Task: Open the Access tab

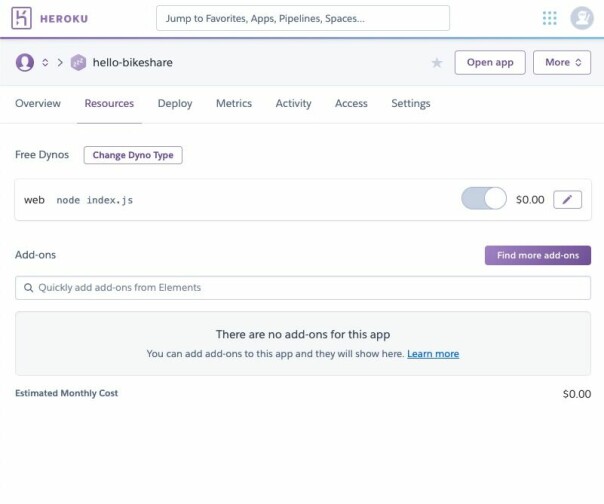Action: coord(351,103)
